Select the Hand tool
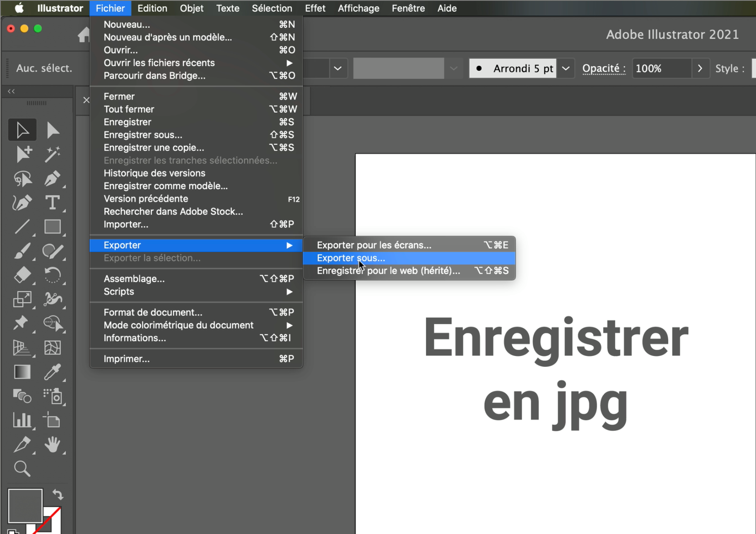This screenshot has width=756, height=534. coord(52,445)
